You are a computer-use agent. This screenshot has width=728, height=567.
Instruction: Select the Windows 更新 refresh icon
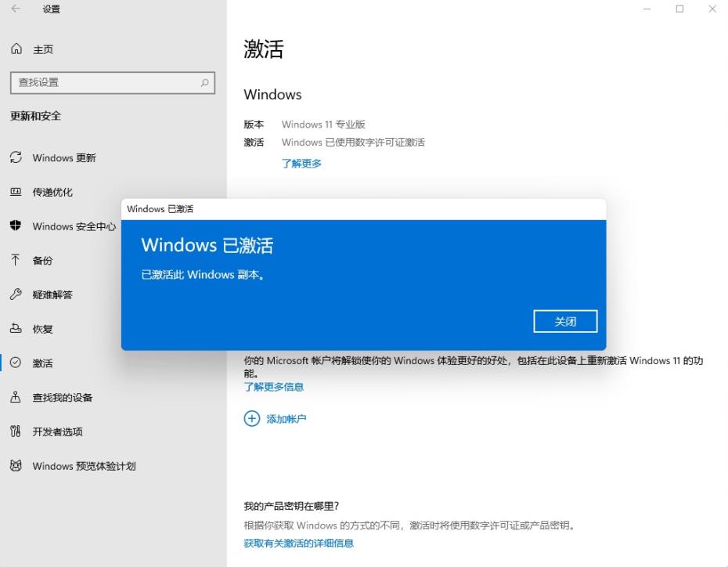tap(15, 157)
